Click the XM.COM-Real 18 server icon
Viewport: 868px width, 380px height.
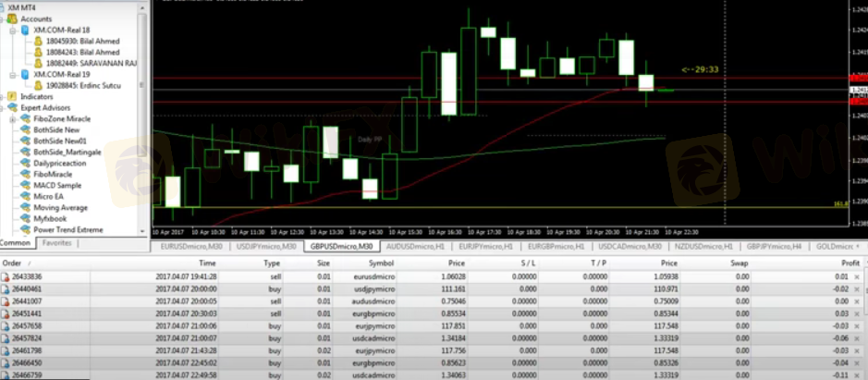25,30
